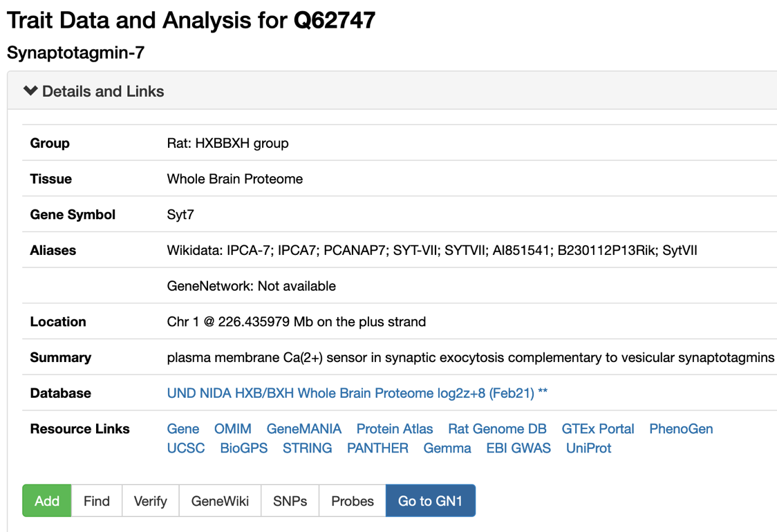Open the Gene resource link

click(x=183, y=429)
